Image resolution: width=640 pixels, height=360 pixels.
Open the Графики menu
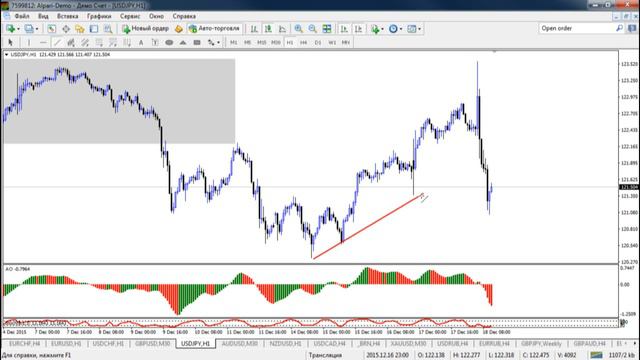click(99, 16)
